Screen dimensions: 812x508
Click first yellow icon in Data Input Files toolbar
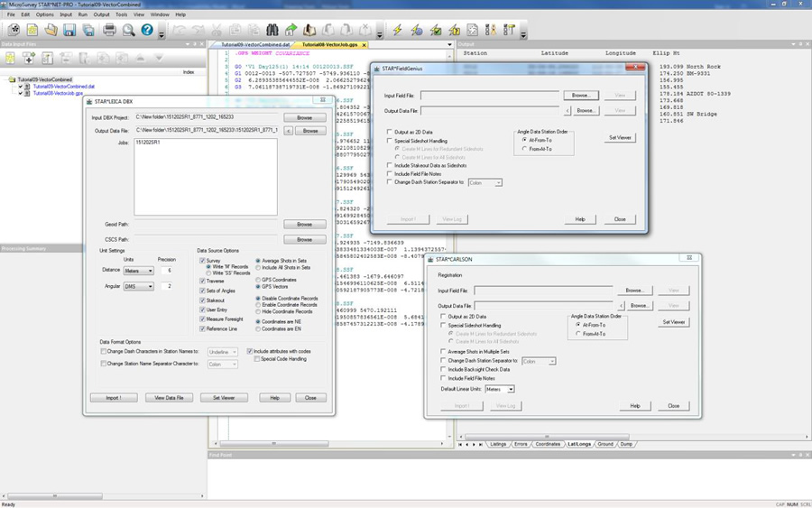coord(10,59)
